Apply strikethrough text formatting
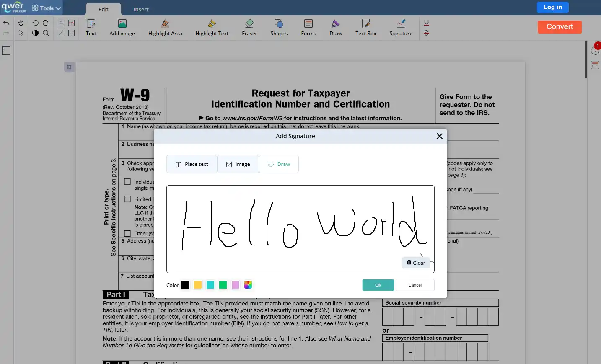Viewport: 601px width, 364px height. coord(427,33)
